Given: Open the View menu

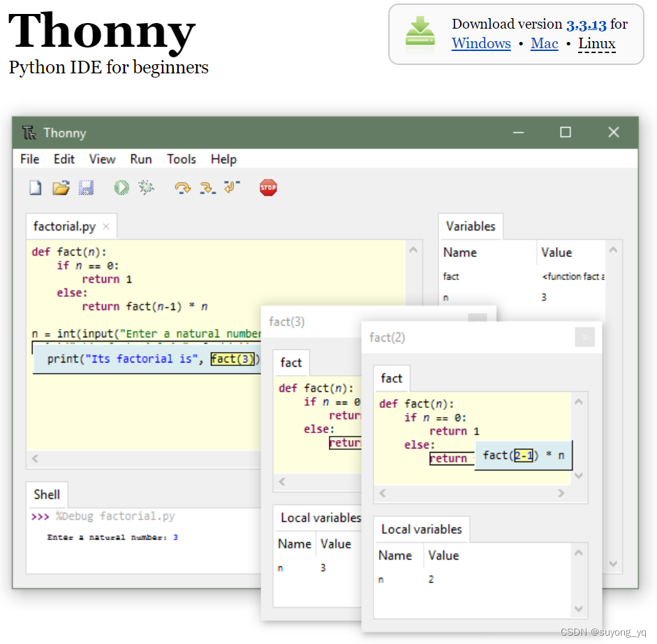Looking at the screenshot, I should pyautogui.click(x=102, y=159).
